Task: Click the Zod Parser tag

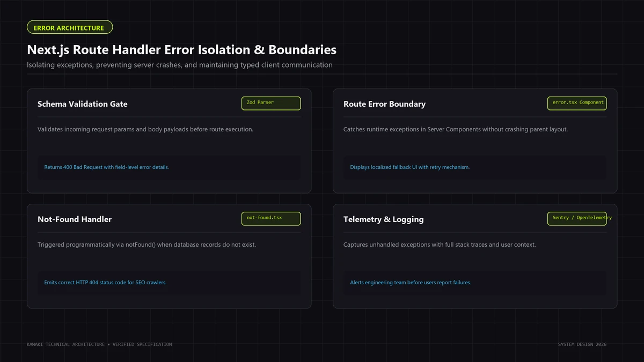Action: point(271,103)
